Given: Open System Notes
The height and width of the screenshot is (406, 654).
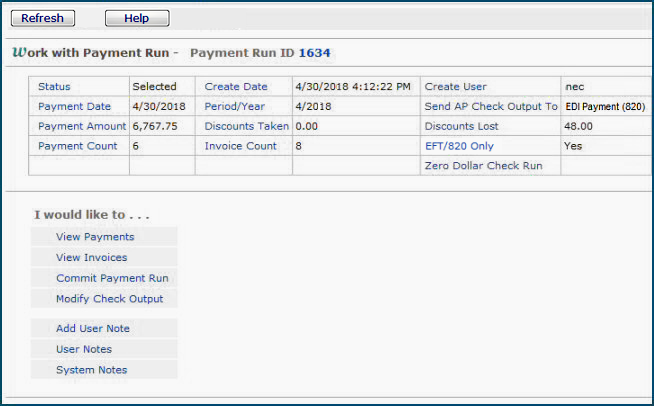Looking at the screenshot, I should [x=91, y=370].
